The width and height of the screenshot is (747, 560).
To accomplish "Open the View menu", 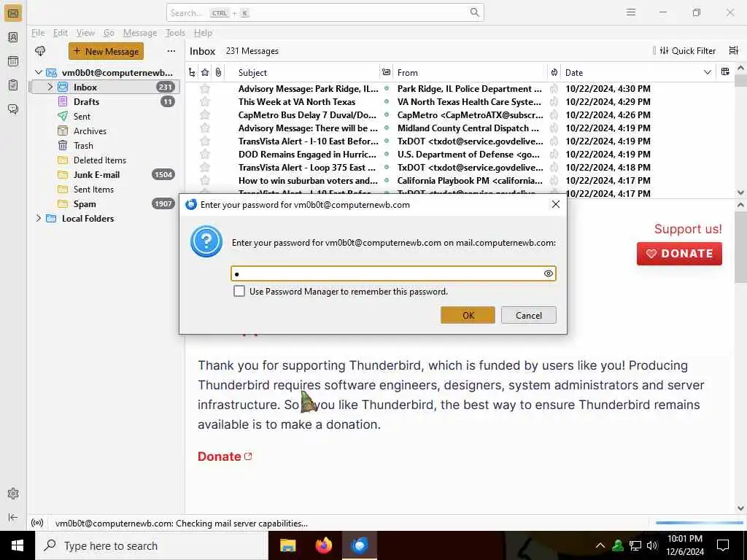I will pyautogui.click(x=86, y=33).
